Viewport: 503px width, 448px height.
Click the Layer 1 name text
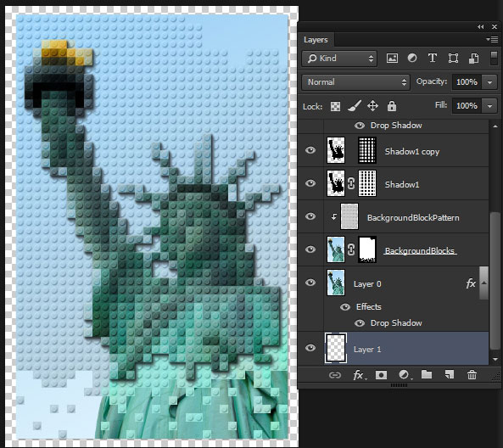pos(367,350)
